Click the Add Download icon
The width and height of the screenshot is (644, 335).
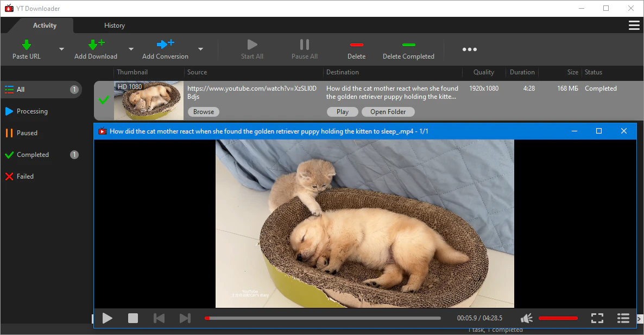[x=96, y=45]
